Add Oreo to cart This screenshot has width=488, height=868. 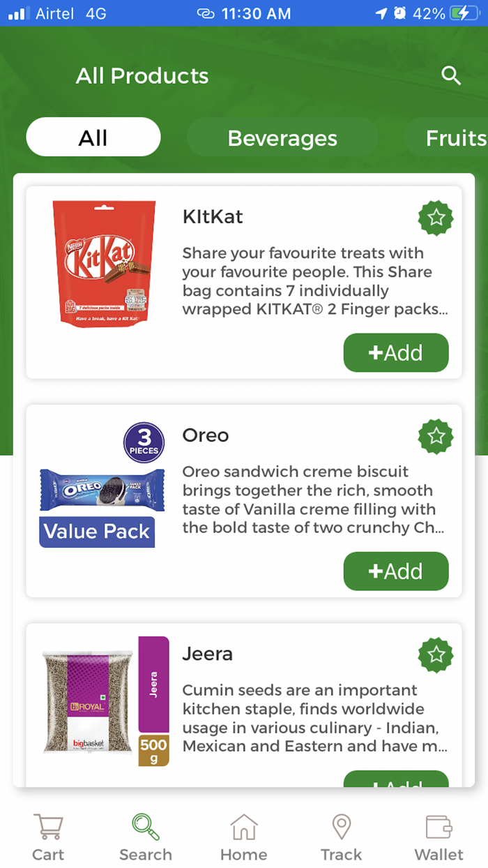tap(395, 571)
